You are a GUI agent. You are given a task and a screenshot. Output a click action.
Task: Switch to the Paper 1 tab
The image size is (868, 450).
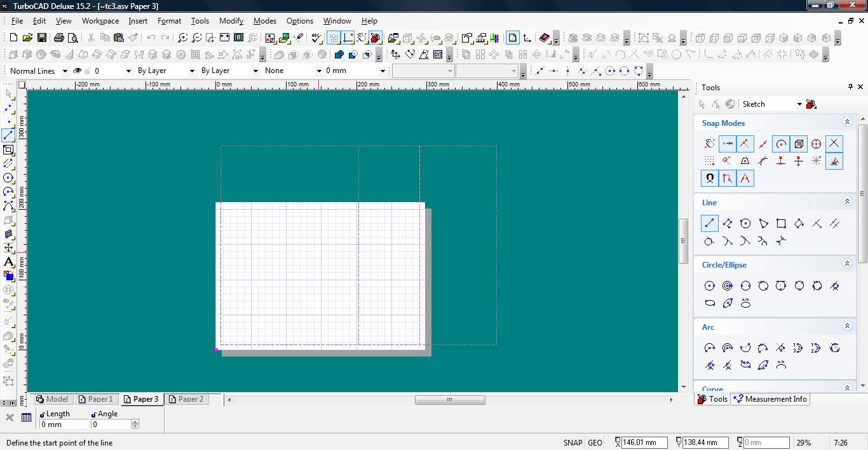(x=95, y=399)
